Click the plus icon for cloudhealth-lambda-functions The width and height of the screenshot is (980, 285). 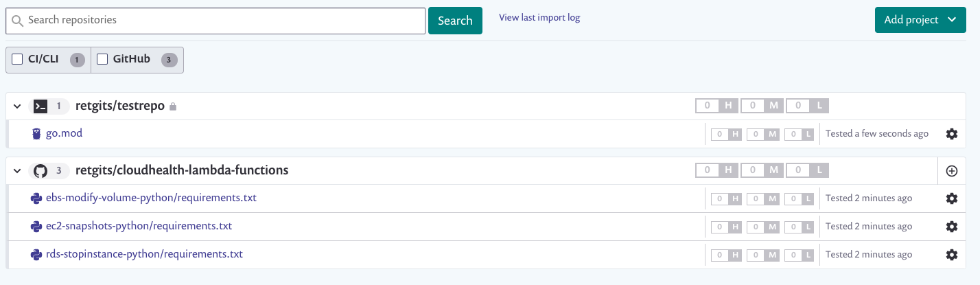pyautogui.click(x=952, y=171)
